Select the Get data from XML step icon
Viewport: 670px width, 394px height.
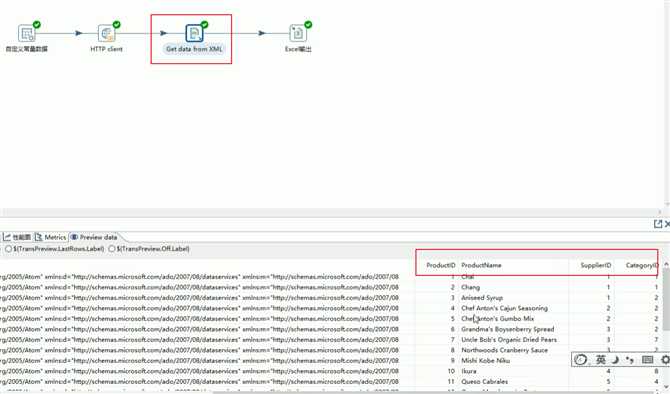[194, 33]
